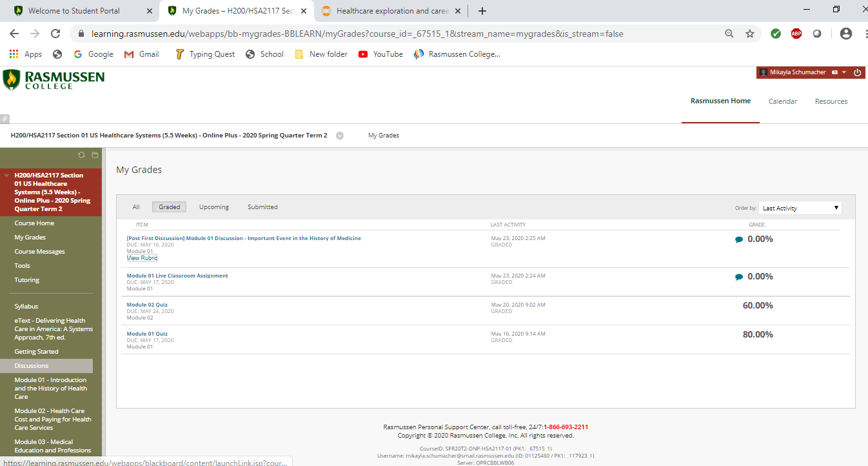Open the Google bookmark
Viewport: 868px width, 466px height.
point(94,54)
